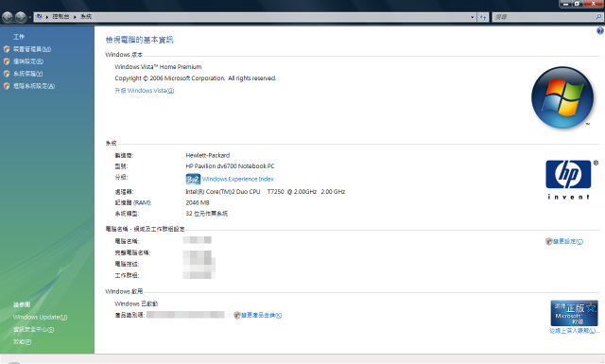Minimize the System window
Screen dimensions: 605x364
click(565, 4)
